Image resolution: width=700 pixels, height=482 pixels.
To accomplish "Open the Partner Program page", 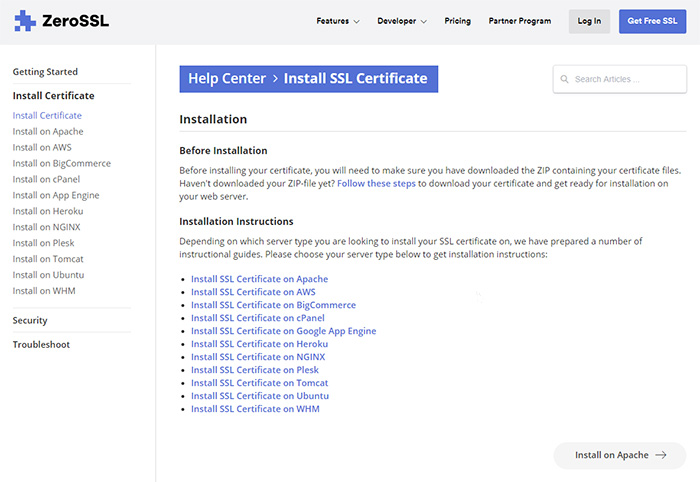I will pos(520,21).
